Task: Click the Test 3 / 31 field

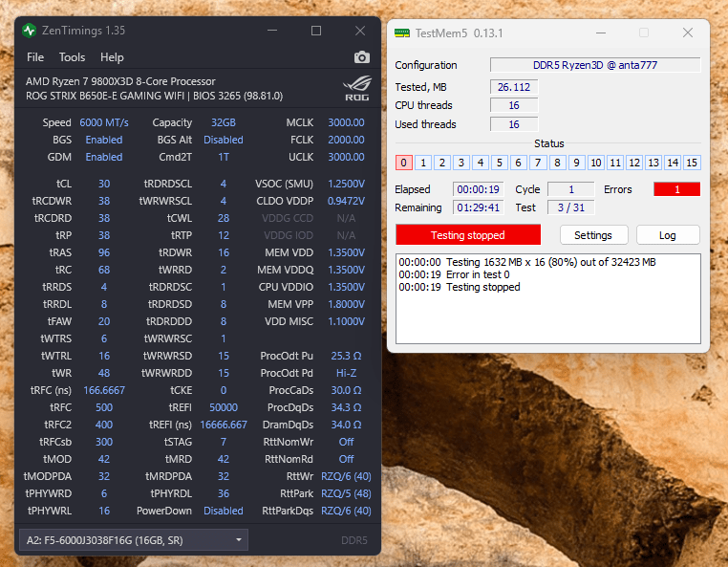Action: coord(571,207)
